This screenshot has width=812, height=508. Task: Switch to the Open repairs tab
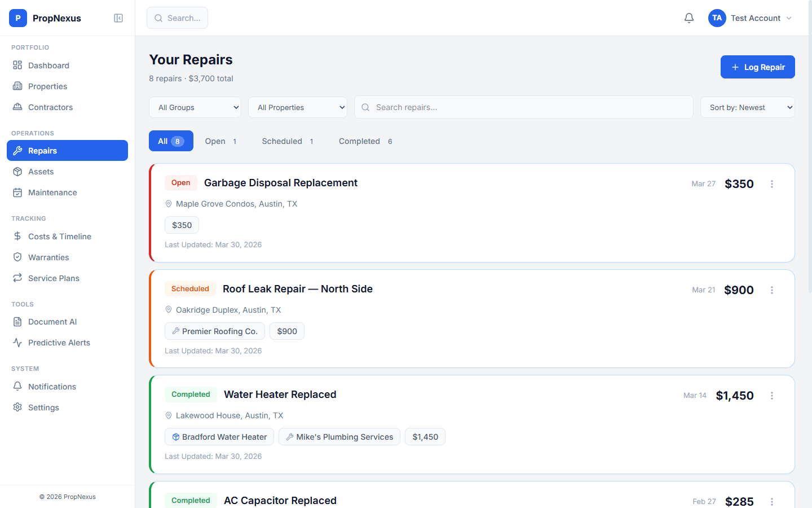[220, 141]
